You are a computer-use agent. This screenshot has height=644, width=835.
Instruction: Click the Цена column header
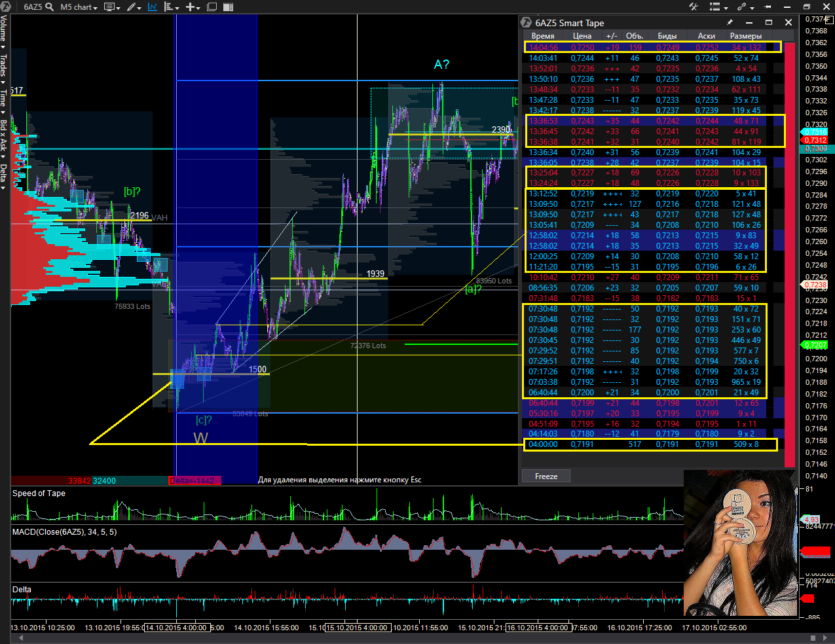pyautogui.click(x=582, y=36)
